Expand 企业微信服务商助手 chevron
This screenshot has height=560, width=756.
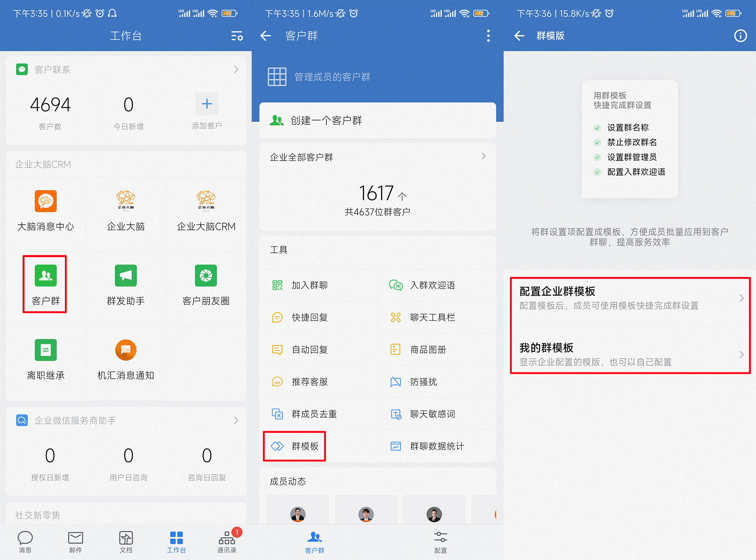pyautogui.click(x=236, y=420)
